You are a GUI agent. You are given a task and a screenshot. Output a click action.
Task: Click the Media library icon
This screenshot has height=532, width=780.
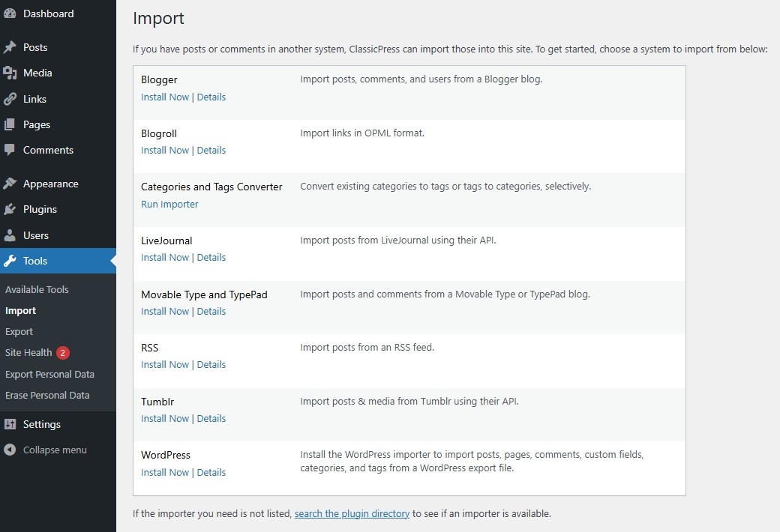pyautogui.click(x=10, y=73)
